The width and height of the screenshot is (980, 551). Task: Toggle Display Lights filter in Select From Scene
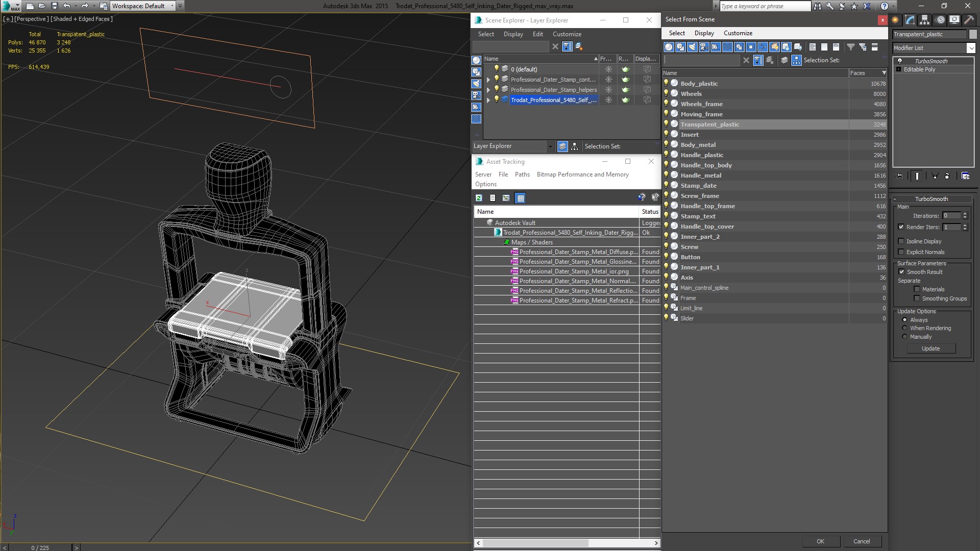pyautogui.click(x=692, y=47)
